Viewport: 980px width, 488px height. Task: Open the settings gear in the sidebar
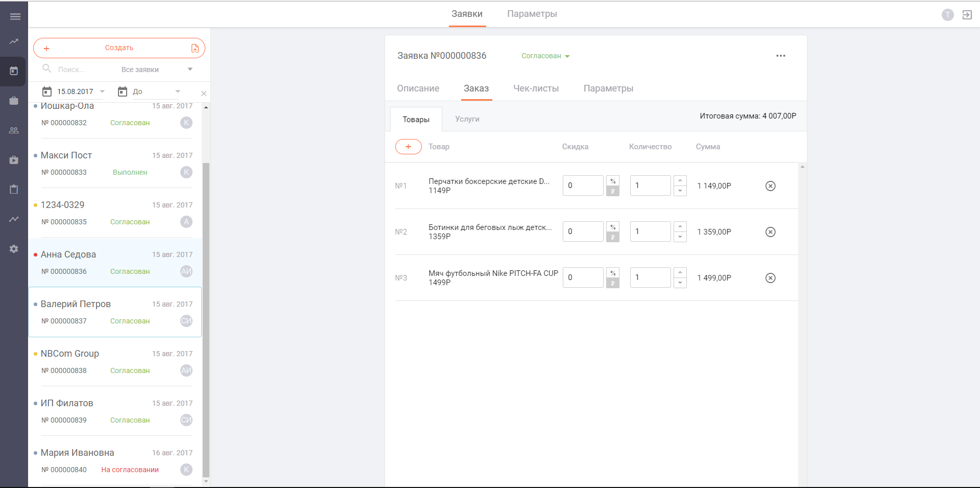[x=14, y=249]
